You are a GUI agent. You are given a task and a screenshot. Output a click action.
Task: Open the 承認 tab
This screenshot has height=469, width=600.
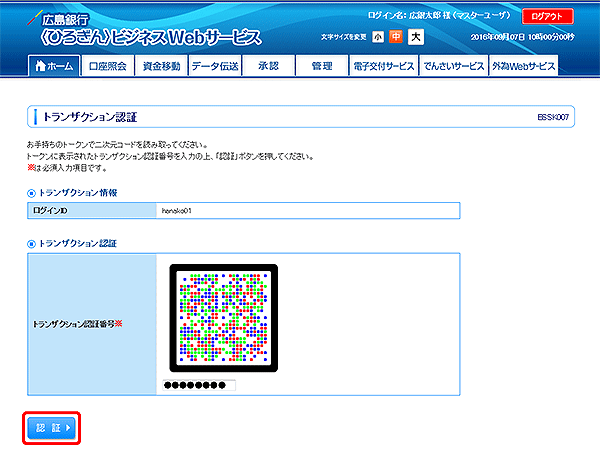click(x=268, y=66)
